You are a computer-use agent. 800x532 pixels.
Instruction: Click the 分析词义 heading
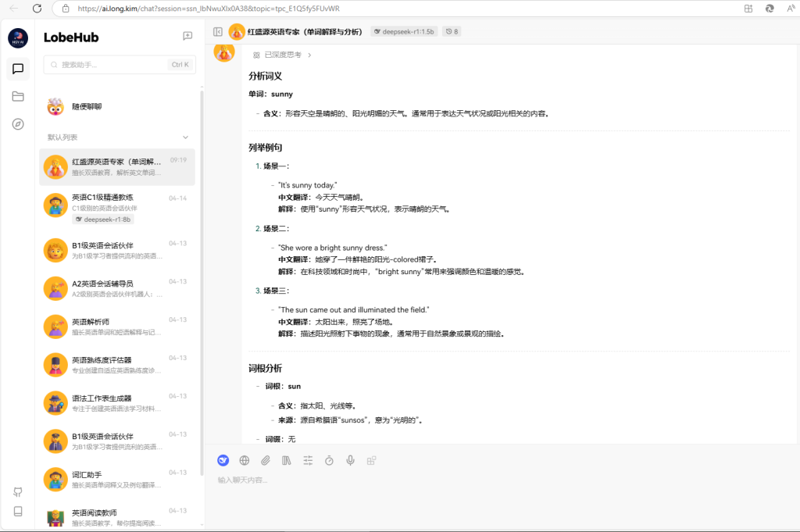pos(266,76)
